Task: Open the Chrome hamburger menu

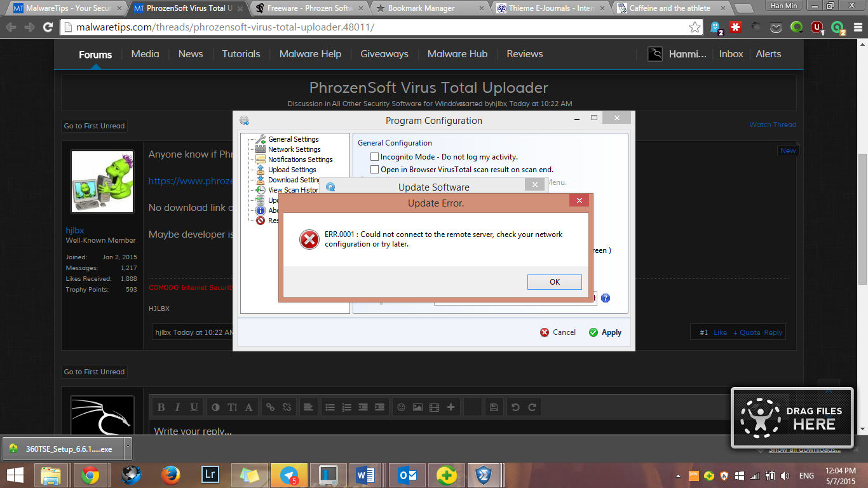Action: [857, 28]
